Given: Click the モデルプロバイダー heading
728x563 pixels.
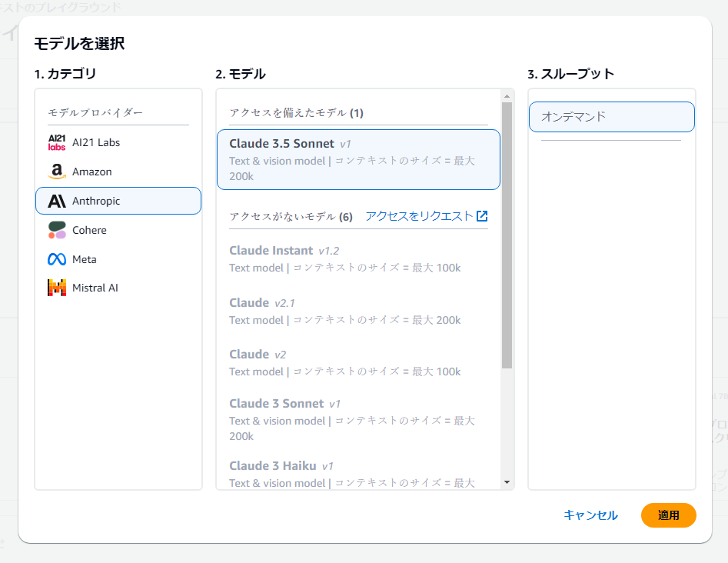Looking at the screenshot, I should [x=95, y=112].
